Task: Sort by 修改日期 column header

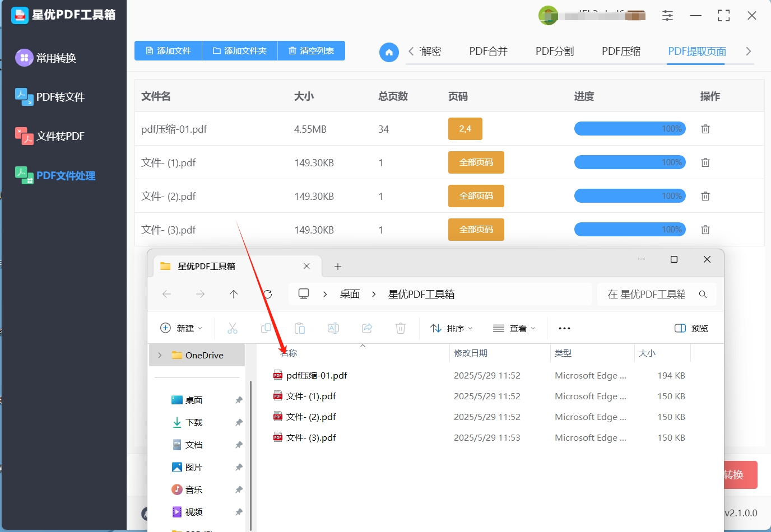Action: [x=471, y=353]
